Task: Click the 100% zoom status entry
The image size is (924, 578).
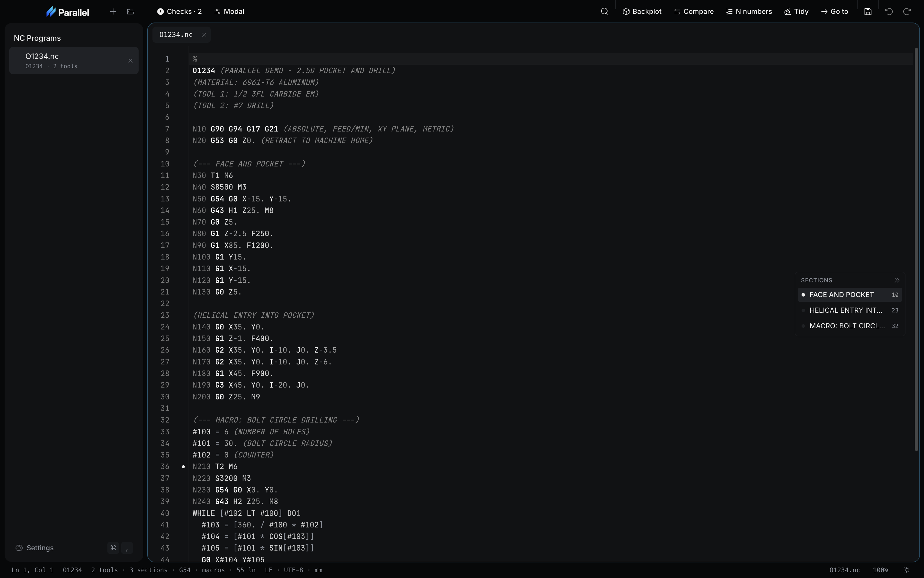Action: coord(880,570)
